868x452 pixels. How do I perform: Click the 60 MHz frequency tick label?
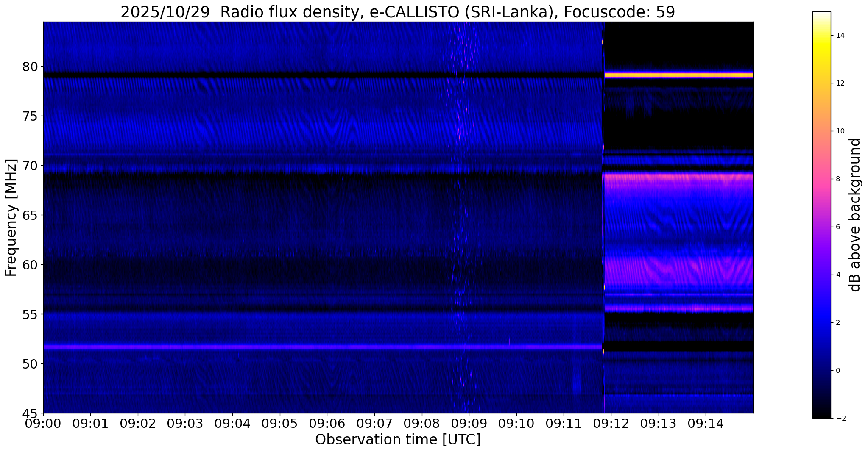click(x=30, y=265)
